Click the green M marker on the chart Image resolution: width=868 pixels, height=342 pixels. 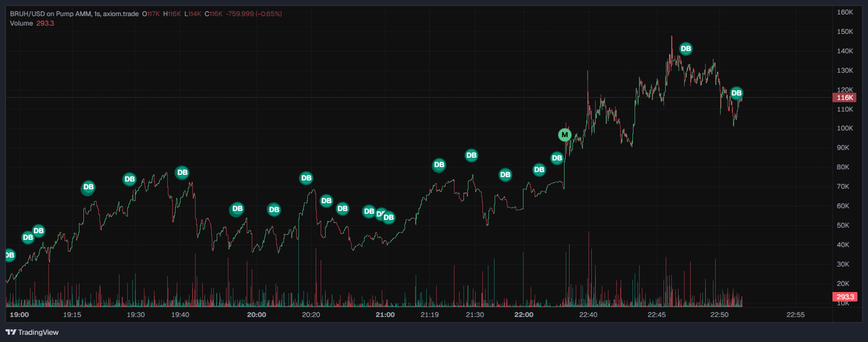coord(565,134)
